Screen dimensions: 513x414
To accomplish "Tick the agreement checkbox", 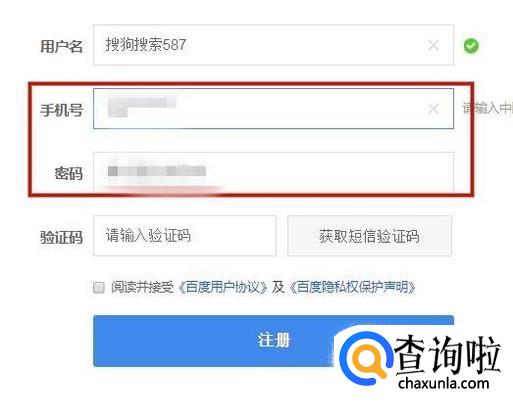I will point(99,287).
